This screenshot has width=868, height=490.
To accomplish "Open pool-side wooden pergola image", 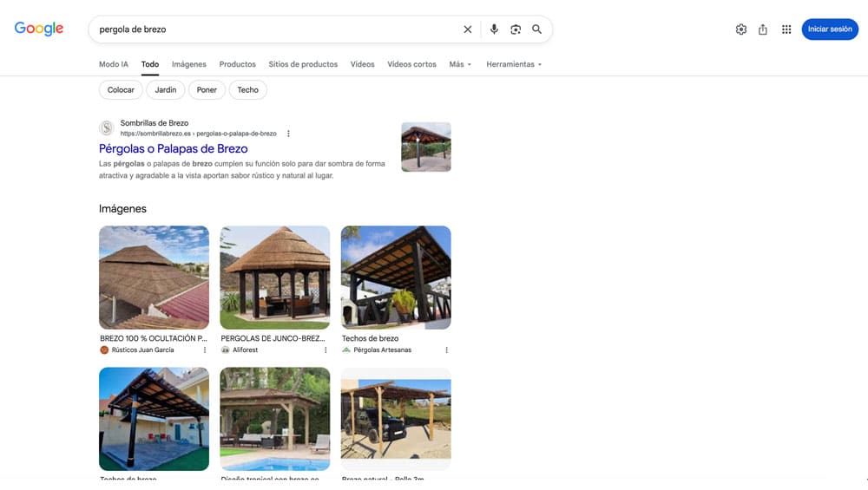I will pyautogui.click(x=274, y=419).
